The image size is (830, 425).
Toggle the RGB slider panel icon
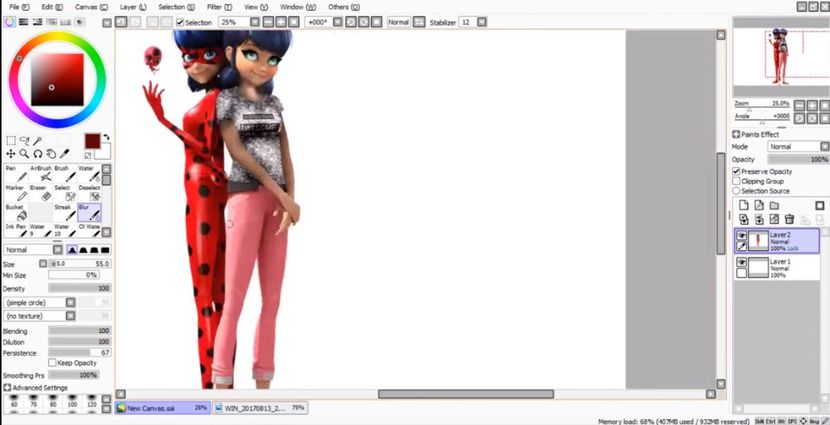tap(23, 22)
